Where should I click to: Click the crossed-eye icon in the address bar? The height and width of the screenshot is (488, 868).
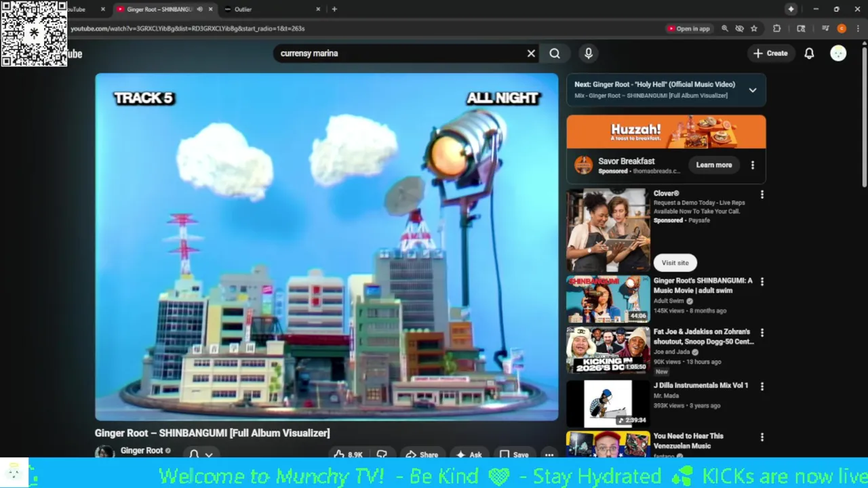740,28
